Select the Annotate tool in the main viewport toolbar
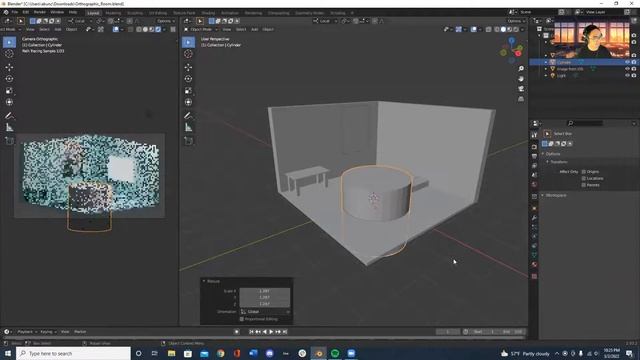Screen dimensions: 640x360 click(x=188, y=116)
